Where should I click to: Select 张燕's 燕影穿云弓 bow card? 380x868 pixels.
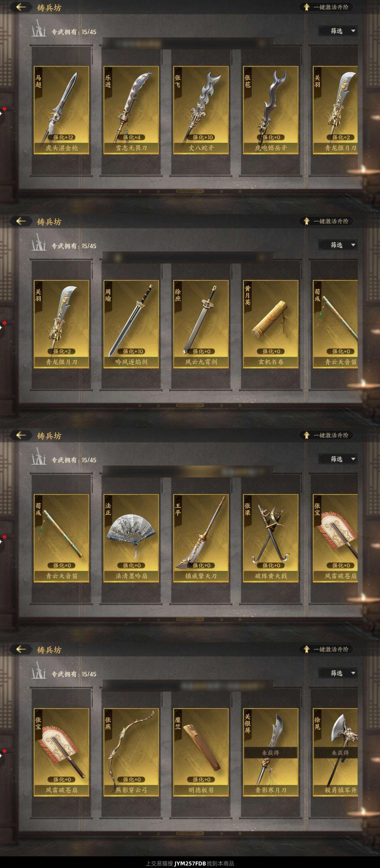click(x=131, y=752)
